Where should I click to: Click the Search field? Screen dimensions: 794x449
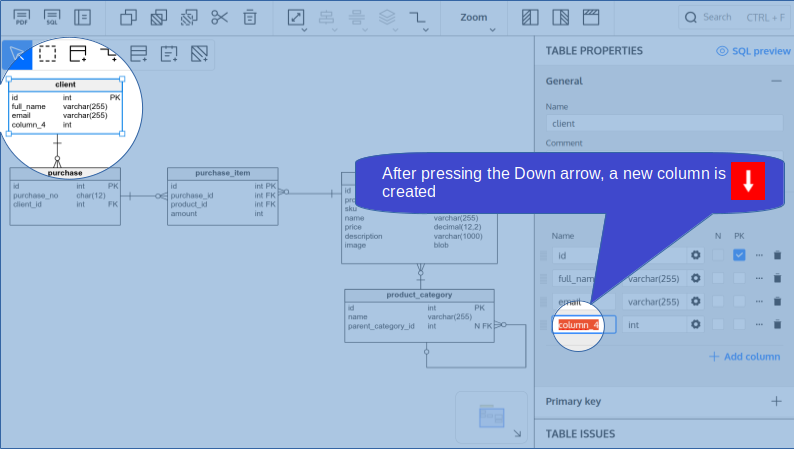736,18
